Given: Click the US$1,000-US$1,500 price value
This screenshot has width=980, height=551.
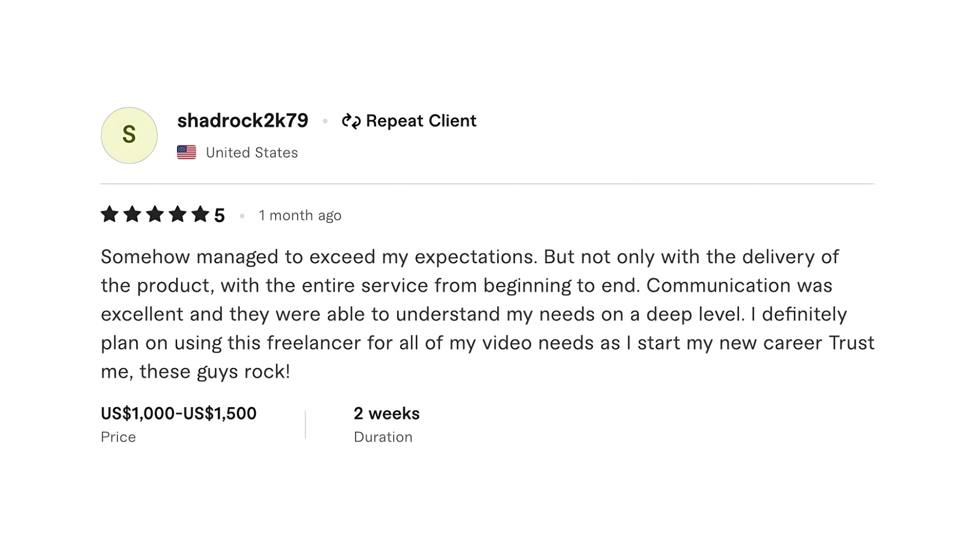Looking at the screenshot, I should click(179, 413).
